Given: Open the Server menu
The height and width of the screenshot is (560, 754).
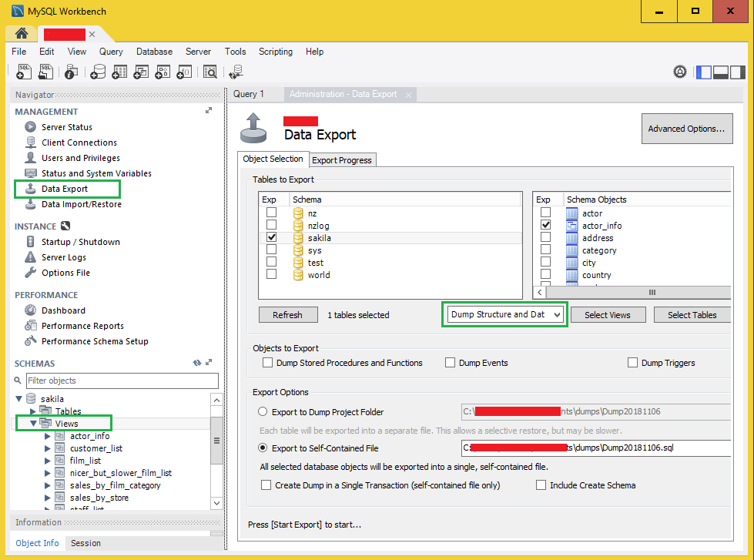Looking at the screenshot, I should [x=198, y=52].
